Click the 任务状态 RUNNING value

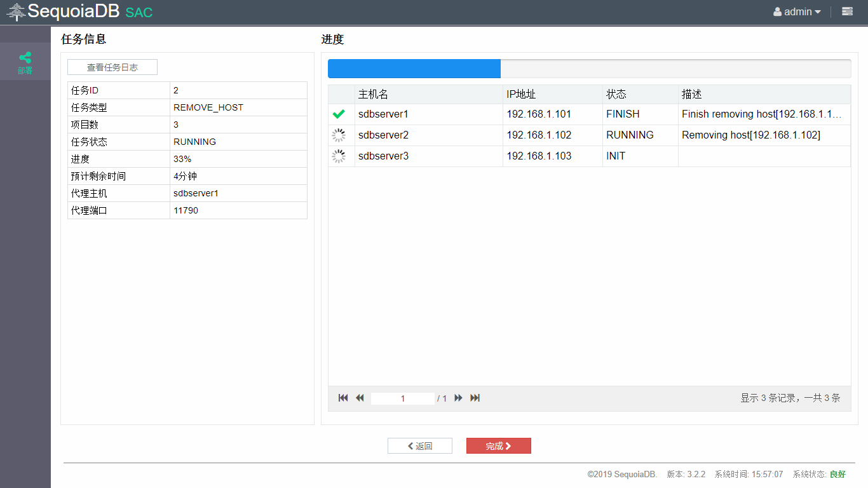[x=194, y=142]
